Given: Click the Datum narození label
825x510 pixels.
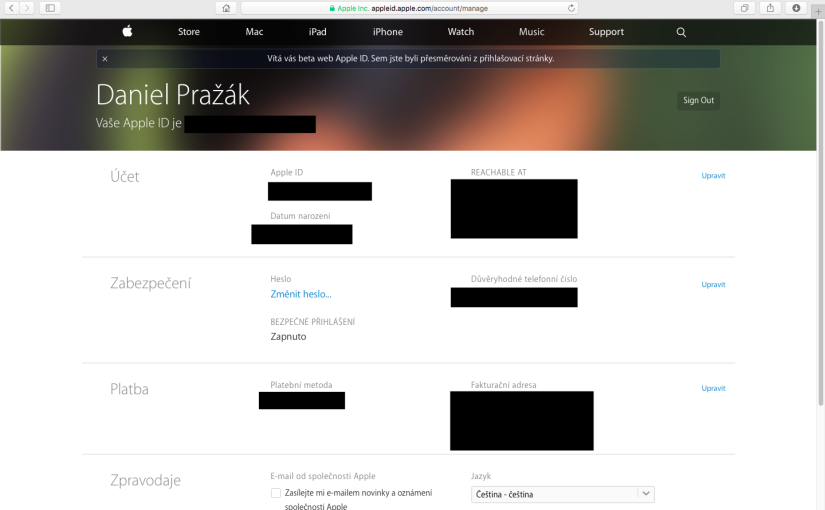Looking at the screenshot, I should tap(300, 216).
